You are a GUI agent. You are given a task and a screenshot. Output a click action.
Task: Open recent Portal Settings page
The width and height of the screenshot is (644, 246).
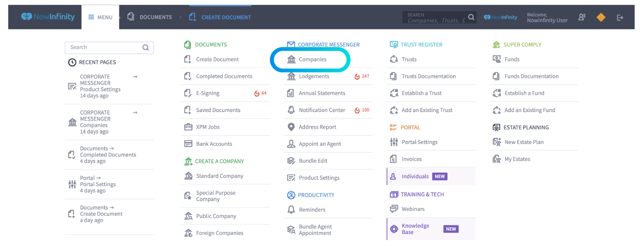tap(109, 184)
